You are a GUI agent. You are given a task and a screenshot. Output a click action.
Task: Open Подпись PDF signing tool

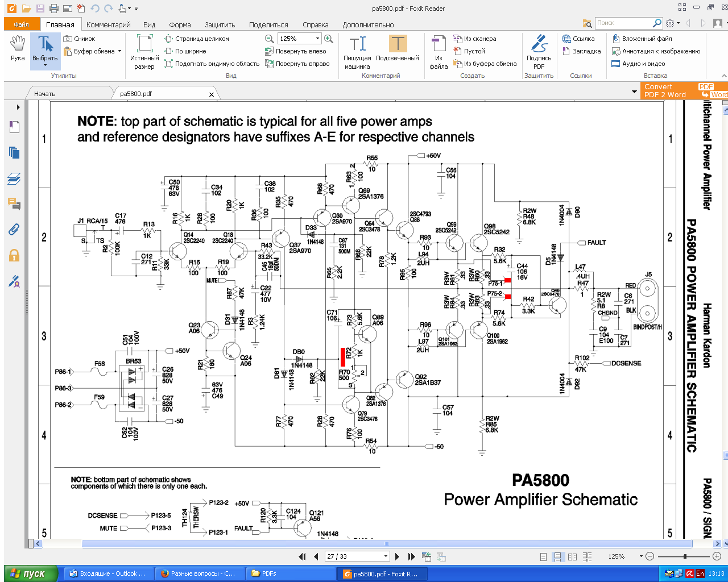point(539,52)
